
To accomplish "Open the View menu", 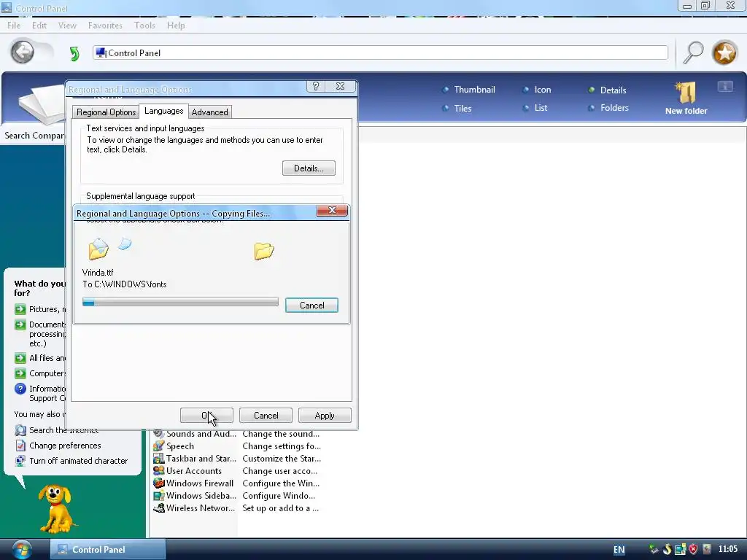I will (67, 26).
